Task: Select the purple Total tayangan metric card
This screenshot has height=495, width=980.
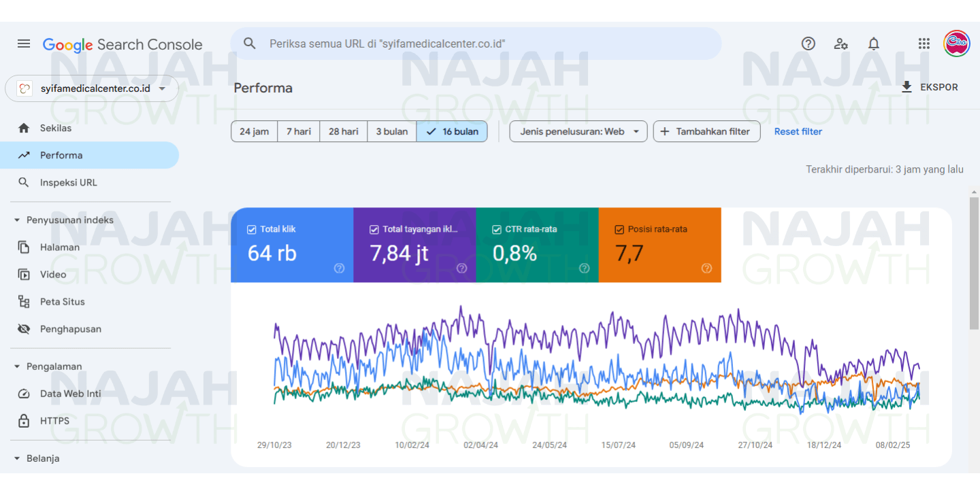Action: coord(414,245)
